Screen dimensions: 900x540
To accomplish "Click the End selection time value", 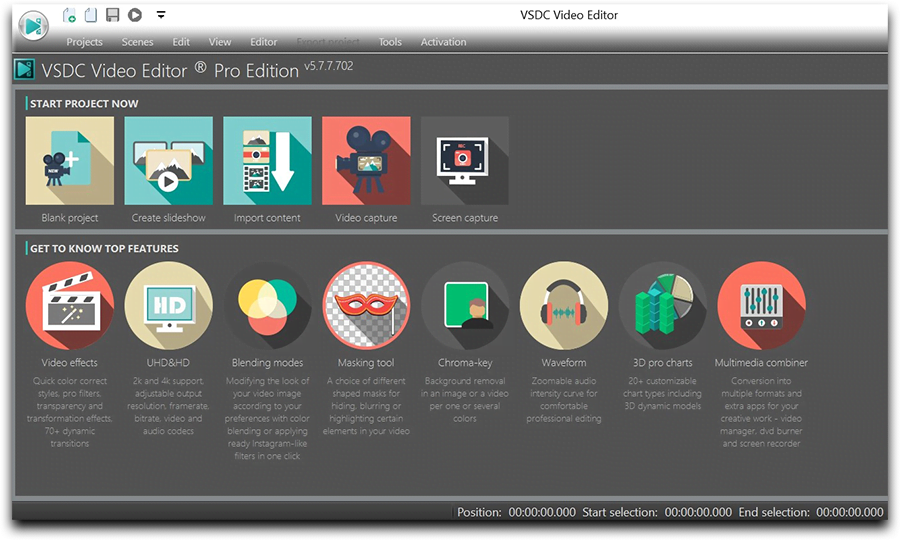I will [850, 512].
